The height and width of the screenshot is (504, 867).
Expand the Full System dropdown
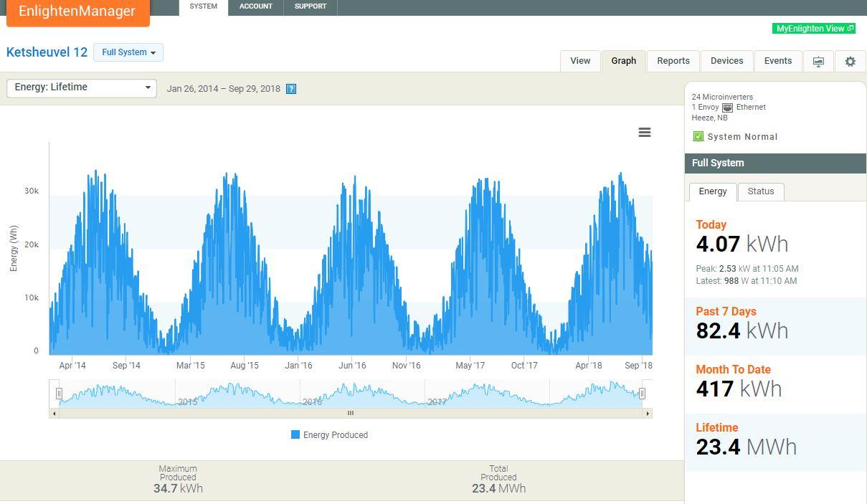tap(128, 52)
